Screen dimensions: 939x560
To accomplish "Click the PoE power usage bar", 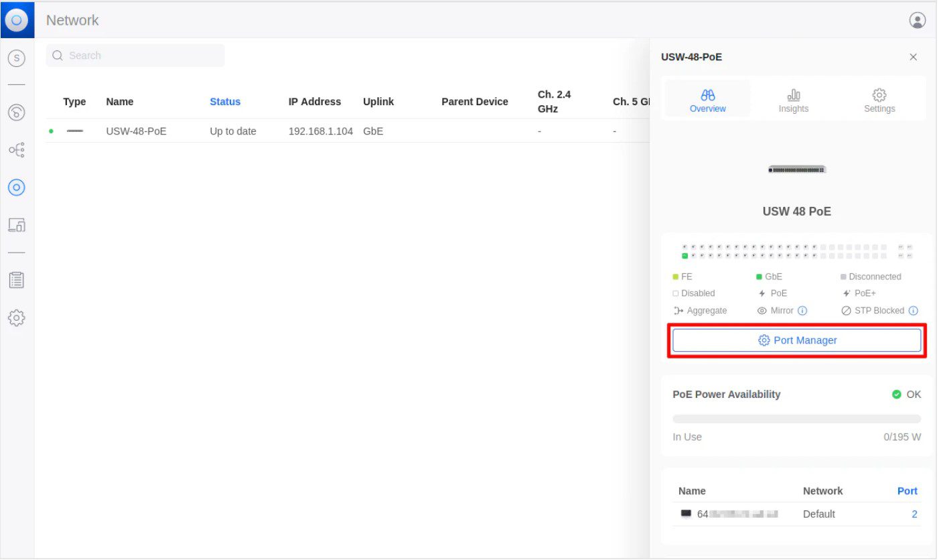I will tap(796, 419).
